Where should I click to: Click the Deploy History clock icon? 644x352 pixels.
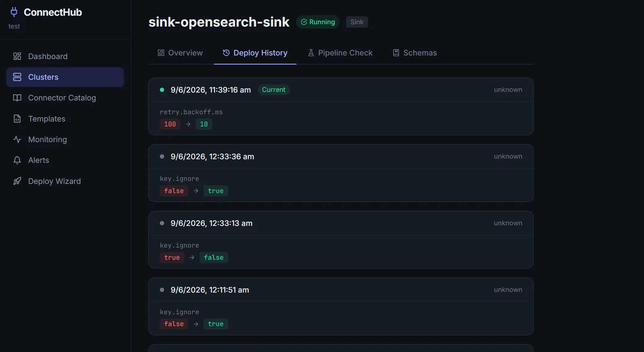click(x=226, y=53)
